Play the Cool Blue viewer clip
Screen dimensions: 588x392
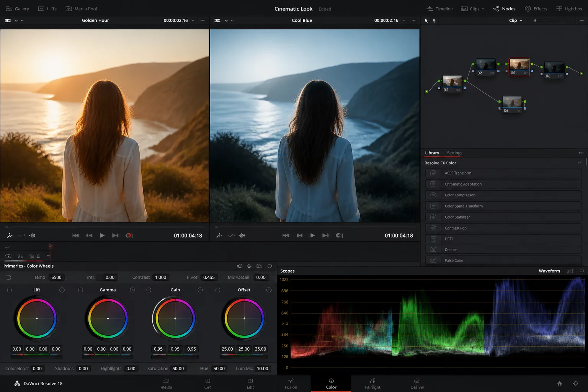coord(312,235)
